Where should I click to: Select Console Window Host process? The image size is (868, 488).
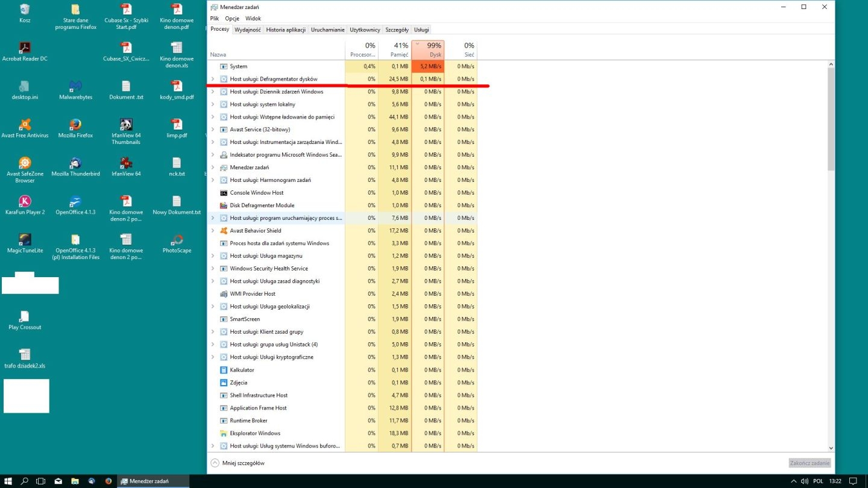(x=342, y=193)
